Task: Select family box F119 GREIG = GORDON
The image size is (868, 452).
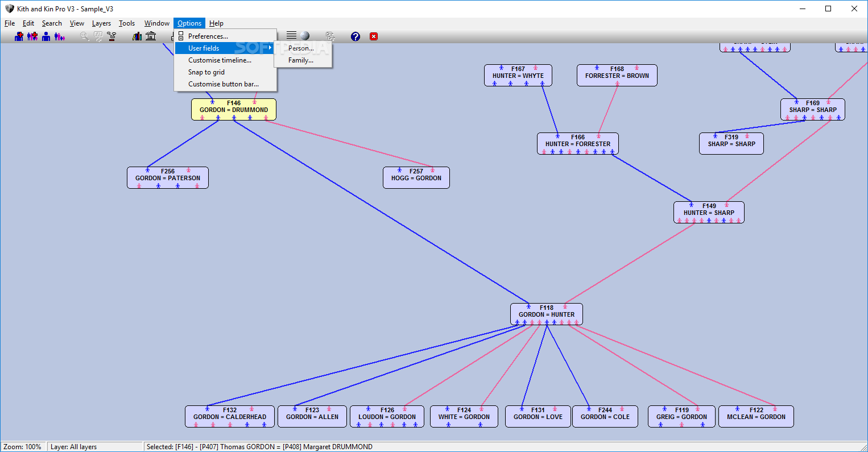Action: (682, 417)
